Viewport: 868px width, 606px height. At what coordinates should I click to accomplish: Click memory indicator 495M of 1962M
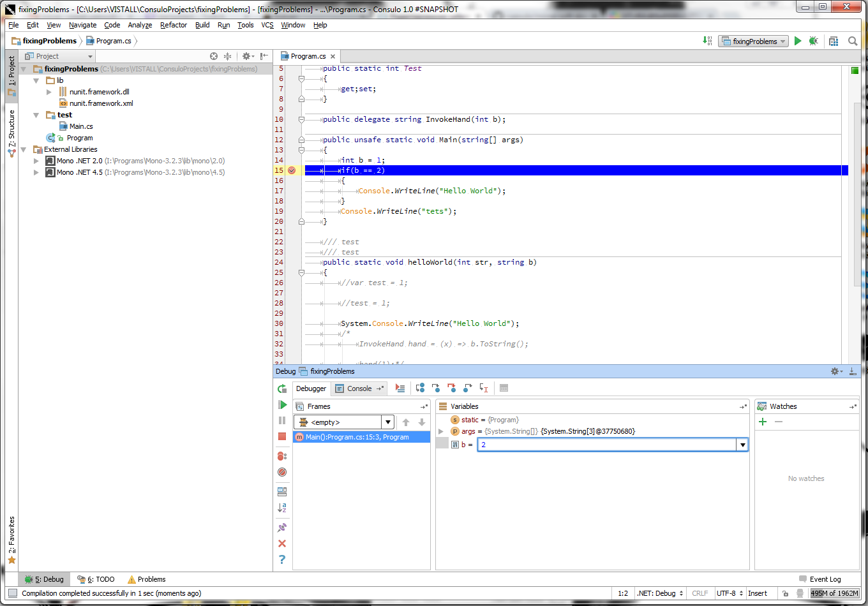tap(835, 593)
